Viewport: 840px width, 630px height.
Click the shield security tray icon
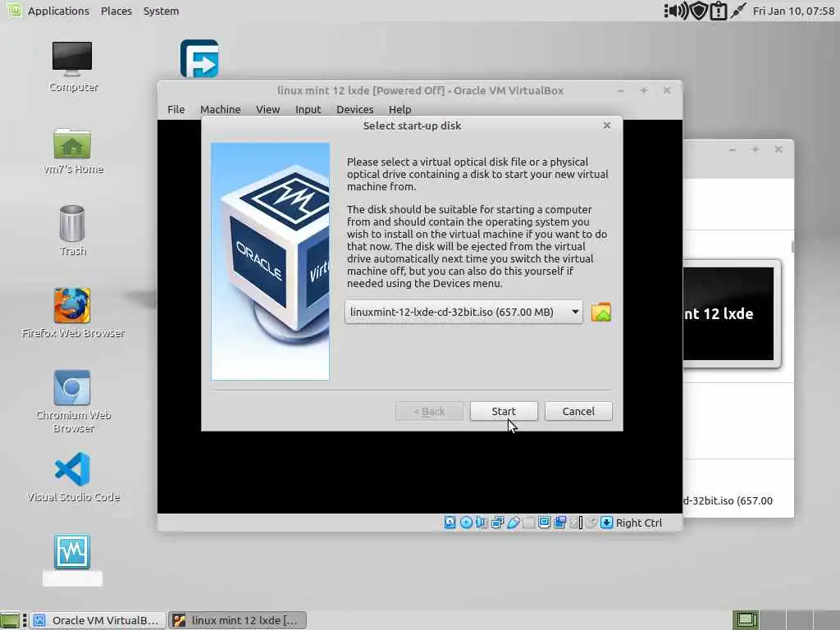click(699, 11)
